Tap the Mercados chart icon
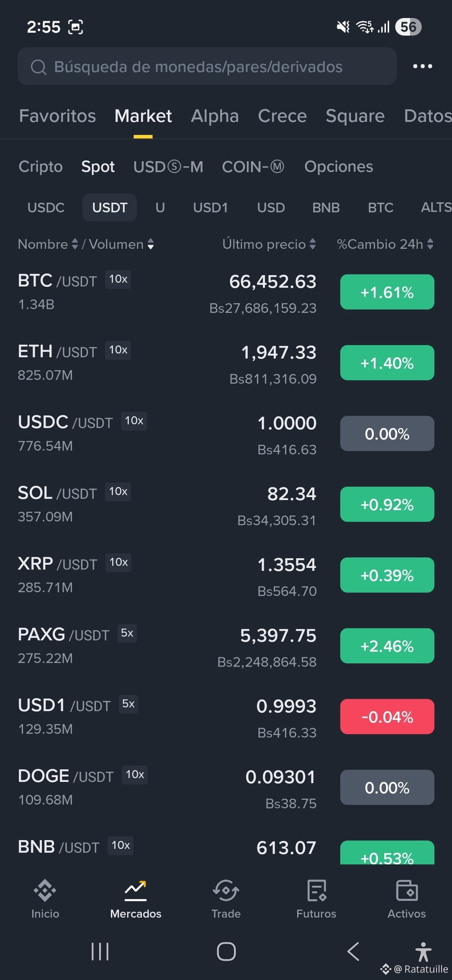The height and width of the screenshot is (980, 452). tap(136, 890)
